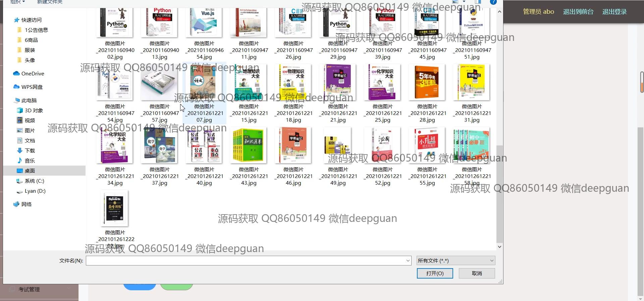Select file 微信图片_20210116094757.jpg
644x301 pixels.
click(x=160, y=93)
